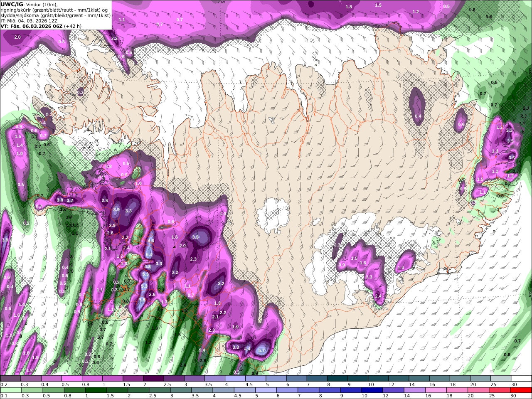
Task: Click the dark teal 8–9 swatch in upper legend
Action: (337, 379)
